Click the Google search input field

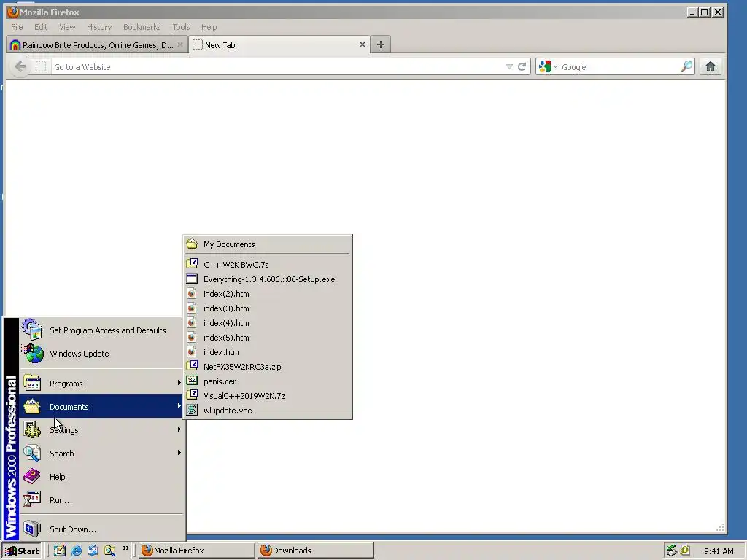pos(619,67)
